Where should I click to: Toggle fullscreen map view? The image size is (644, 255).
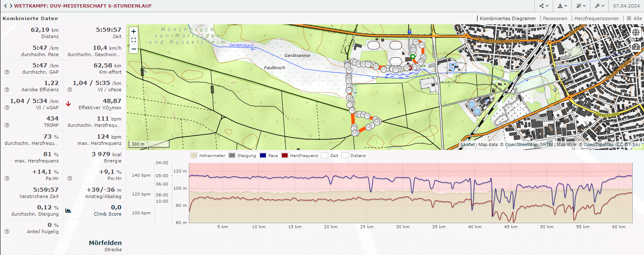pyautogui.click(x=133, y=40)
